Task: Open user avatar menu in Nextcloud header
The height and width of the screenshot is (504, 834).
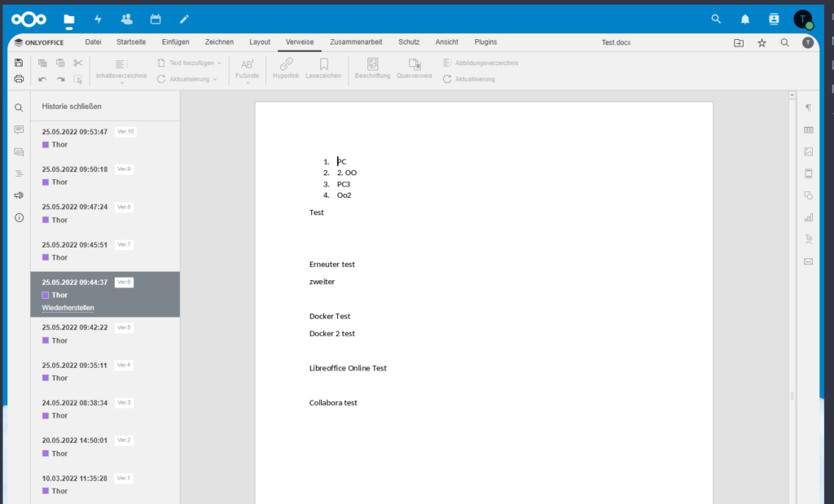Action: pyautogui.click(x=802, y=20)
